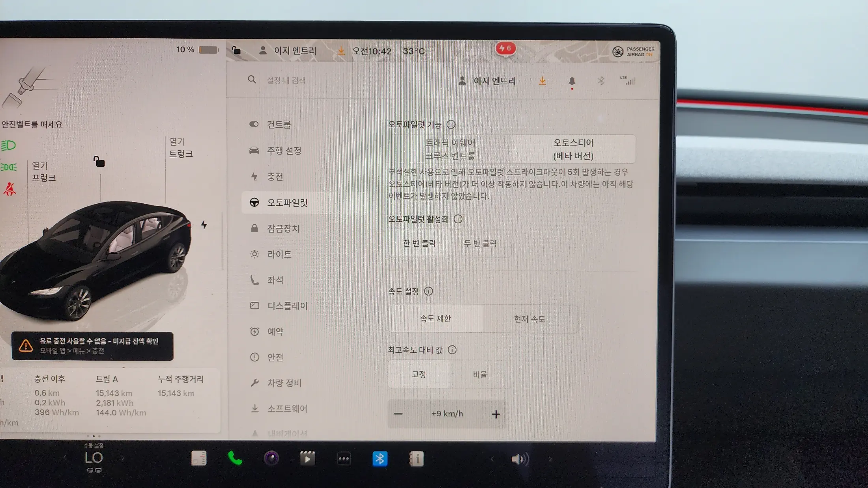Select 오토스티어 (베타 버전) option
The image size is (868, 488).
pyautogui.click(x=573, y=149)
